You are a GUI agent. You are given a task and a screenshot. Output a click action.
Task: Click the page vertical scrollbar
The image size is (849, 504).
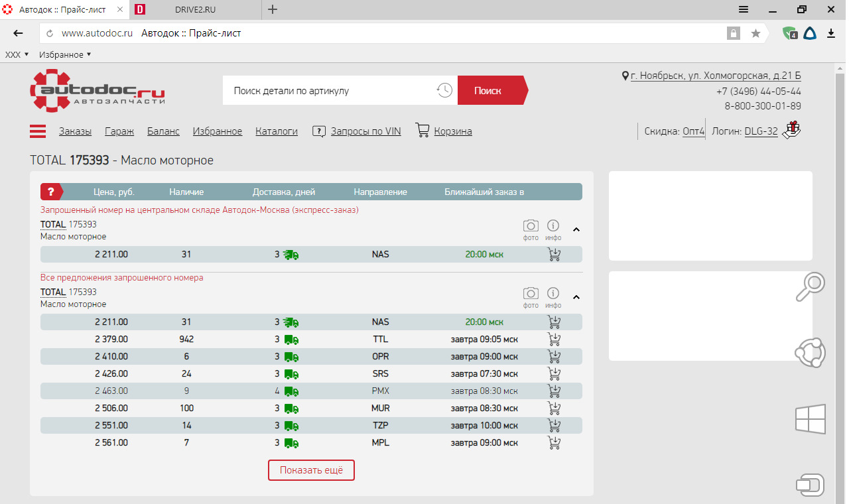[840, 284]
